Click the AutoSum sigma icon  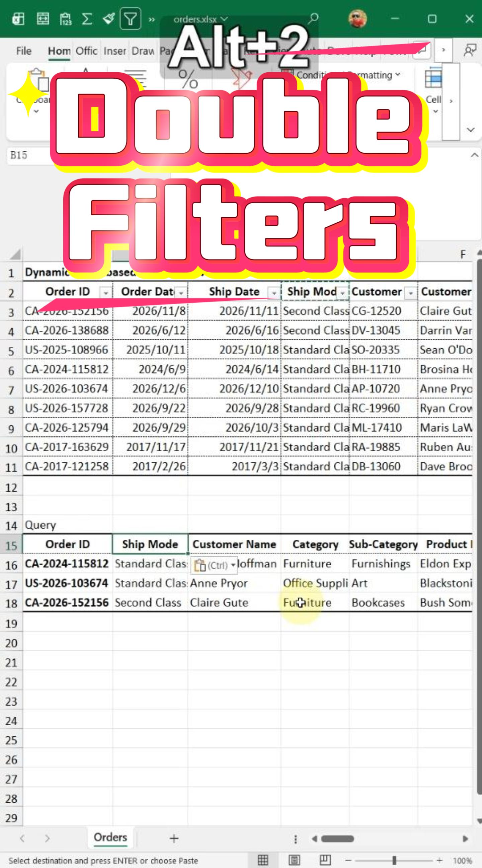pos(87,19)
